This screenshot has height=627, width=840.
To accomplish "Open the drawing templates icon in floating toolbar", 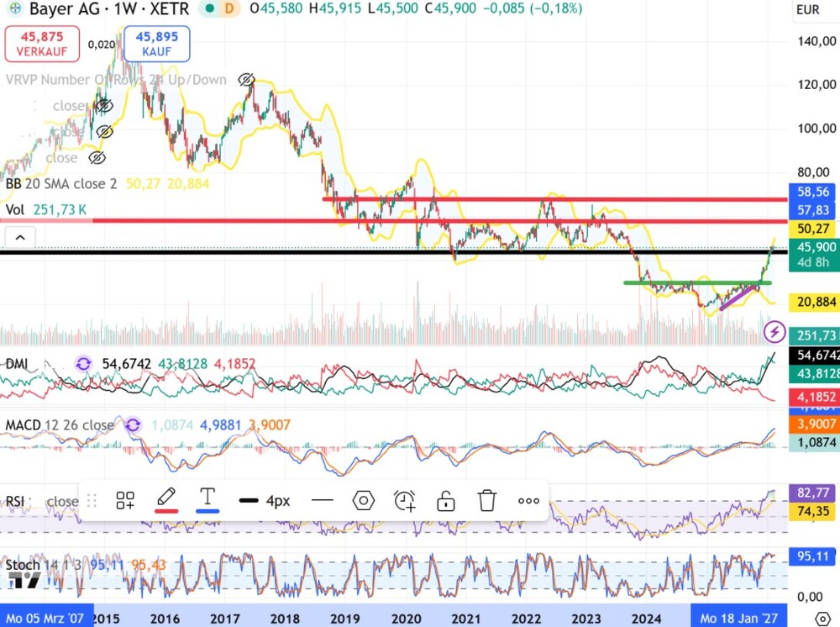I will pyautogui.click(x=125, y=500).
